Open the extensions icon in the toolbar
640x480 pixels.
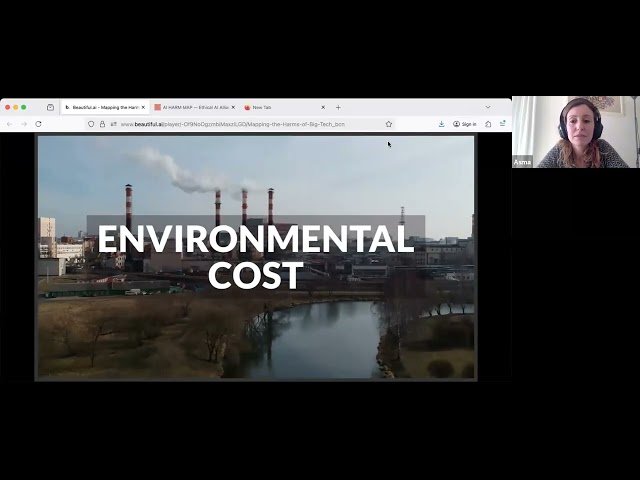(488, 124)
